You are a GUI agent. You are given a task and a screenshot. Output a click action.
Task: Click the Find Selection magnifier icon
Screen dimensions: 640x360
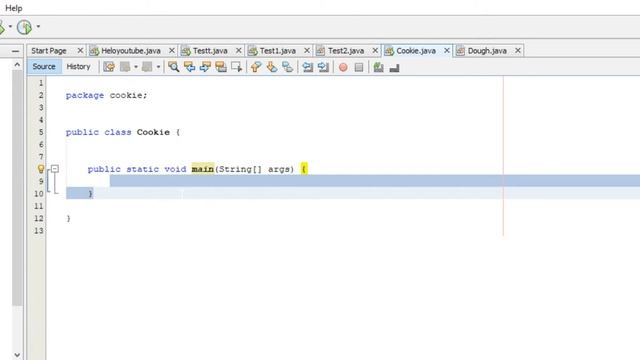173,67
